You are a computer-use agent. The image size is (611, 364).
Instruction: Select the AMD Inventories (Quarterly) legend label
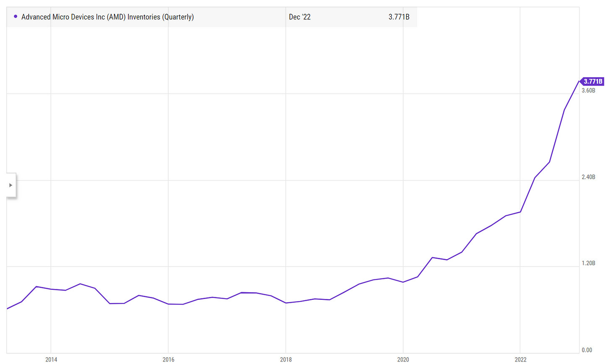click(107, 17)
